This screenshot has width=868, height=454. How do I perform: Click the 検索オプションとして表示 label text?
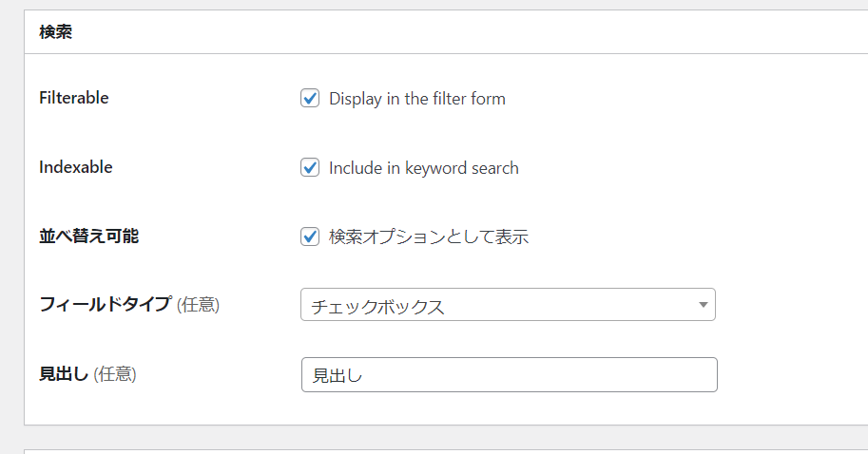click(x=428, y=237)
